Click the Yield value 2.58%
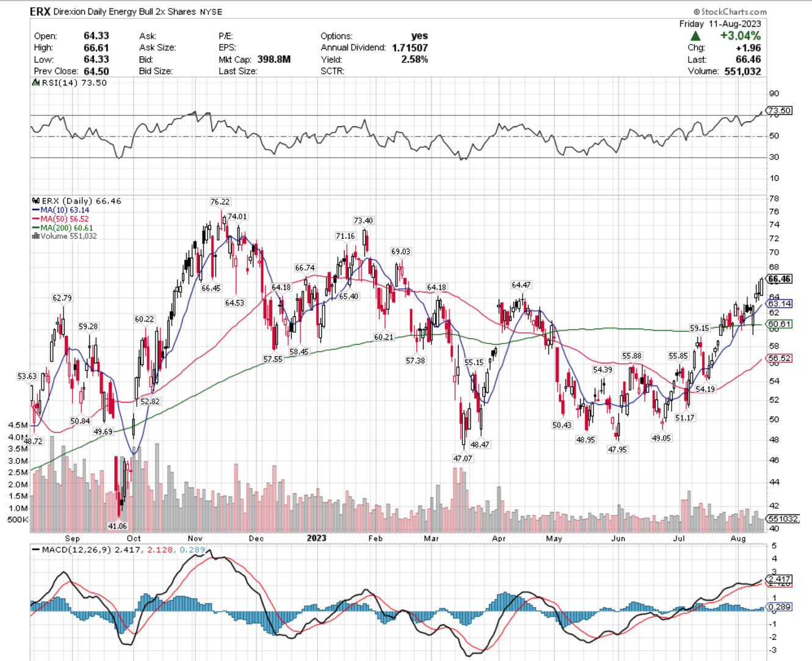 pos(415,59)
